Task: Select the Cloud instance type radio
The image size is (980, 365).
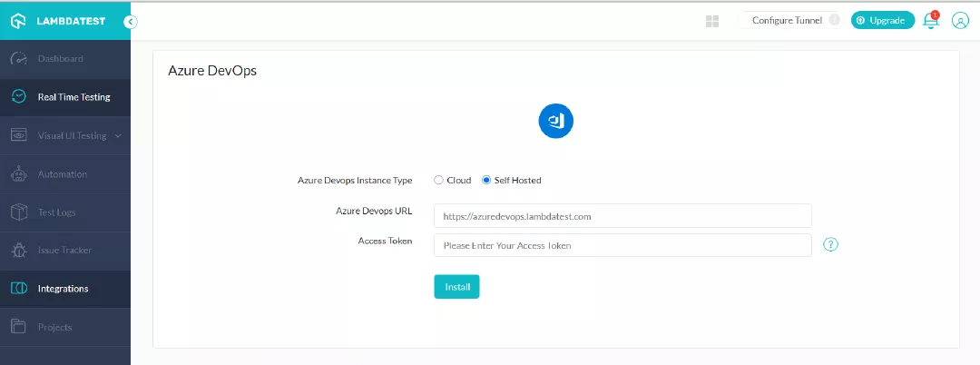Action: pyautogui.click(x=439, y=180)
